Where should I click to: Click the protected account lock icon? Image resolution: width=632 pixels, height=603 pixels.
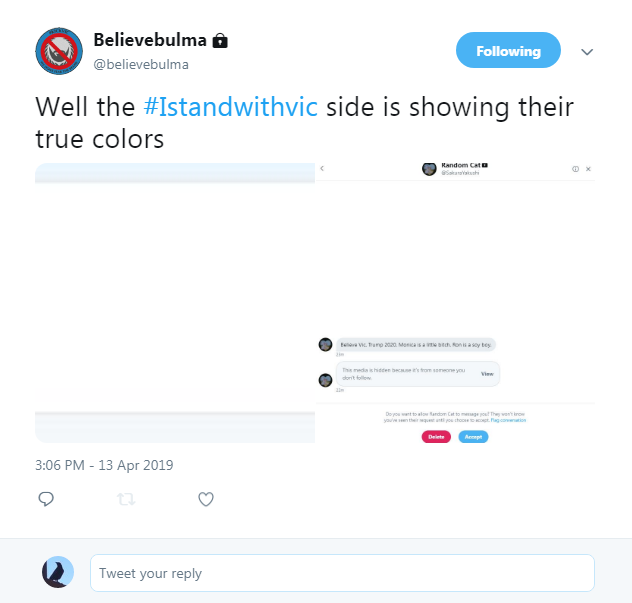point(220,41)
